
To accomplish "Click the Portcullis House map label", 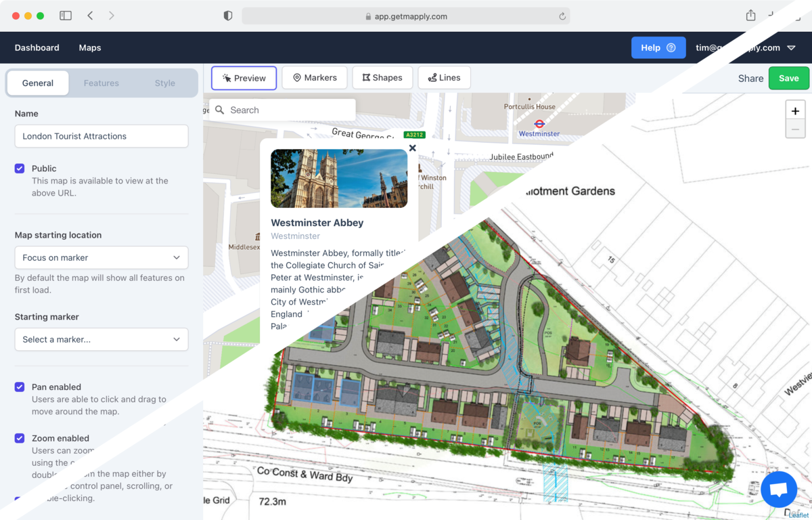I will 530,106.
